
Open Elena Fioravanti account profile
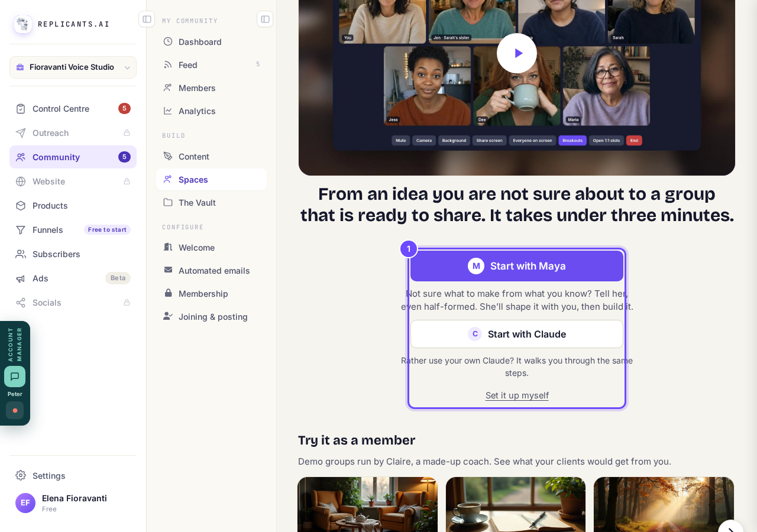click(73, 503)
